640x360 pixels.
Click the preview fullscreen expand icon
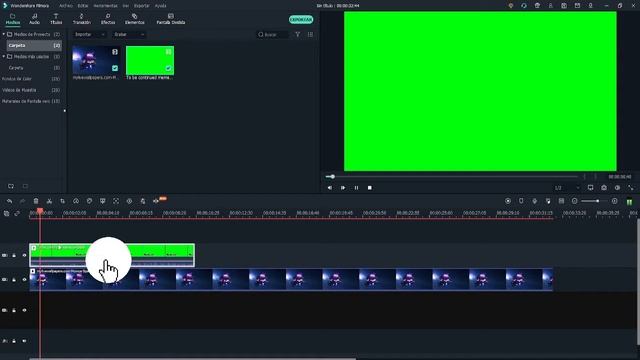[631, 188]
